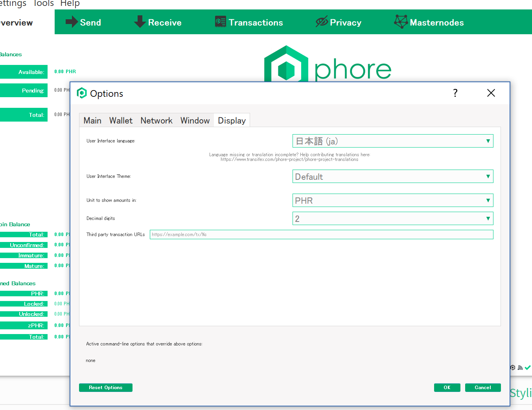Screen dimensions: 532x410
Task: Click the 'Immature:' balance label
Action: click(x=24, y=255)
